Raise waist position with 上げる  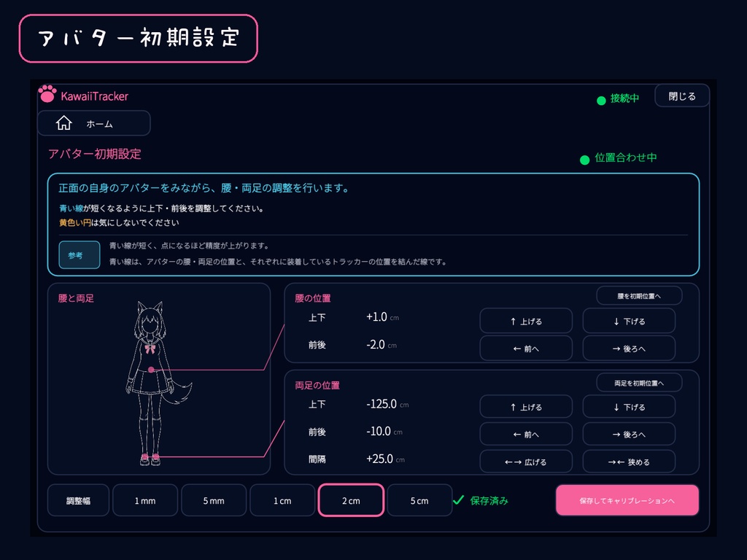point(526,321)
